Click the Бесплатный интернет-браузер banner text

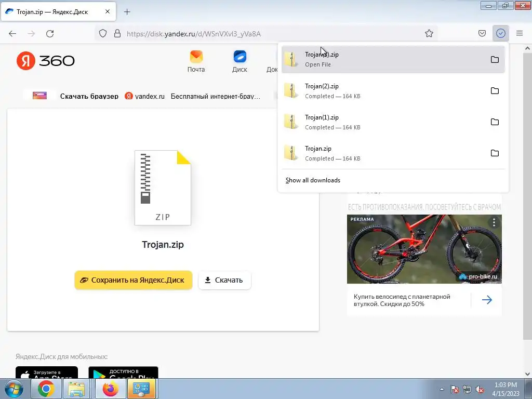[x=216, y=96]
